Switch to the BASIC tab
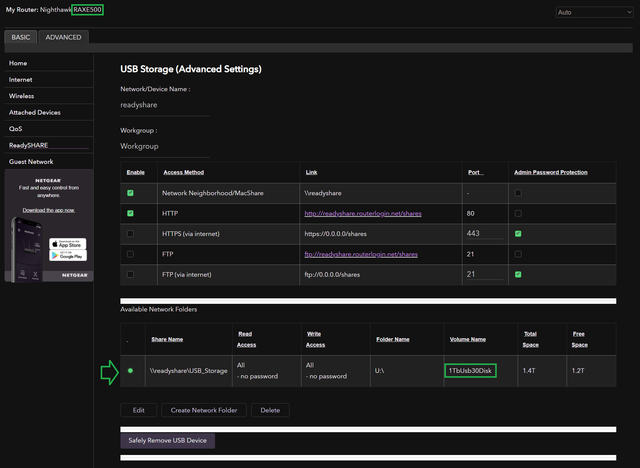This screenshot has height=468, width=640. tap(21, 37)
